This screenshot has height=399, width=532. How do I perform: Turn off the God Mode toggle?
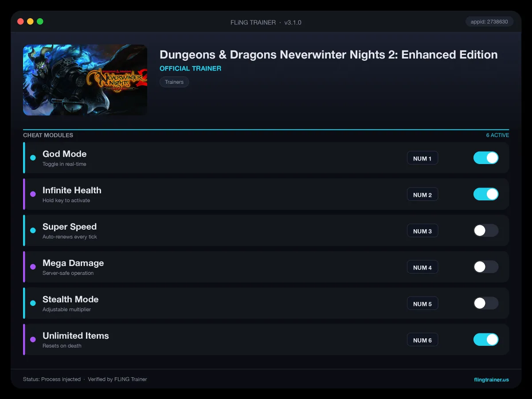pos(486,158)
